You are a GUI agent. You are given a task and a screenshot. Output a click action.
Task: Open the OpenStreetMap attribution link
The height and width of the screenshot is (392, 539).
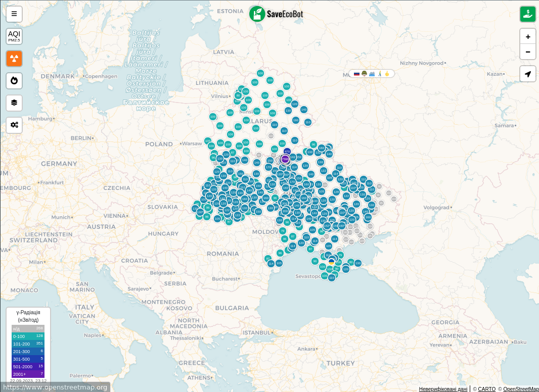(x=521, y=389)
